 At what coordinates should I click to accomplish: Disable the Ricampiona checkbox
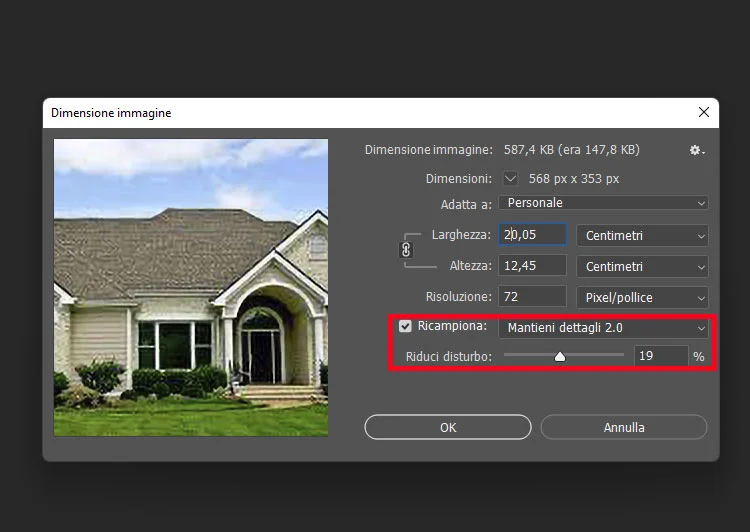[405, 327]
